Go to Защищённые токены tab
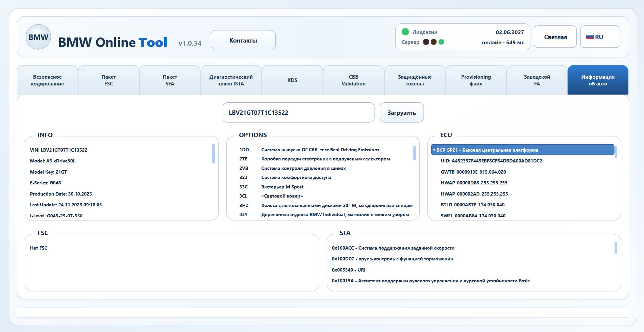 (415, 80)
